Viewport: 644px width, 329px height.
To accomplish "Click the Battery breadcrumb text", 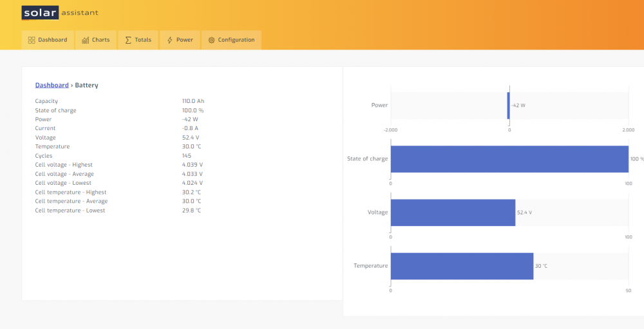I will click(87, 85).
